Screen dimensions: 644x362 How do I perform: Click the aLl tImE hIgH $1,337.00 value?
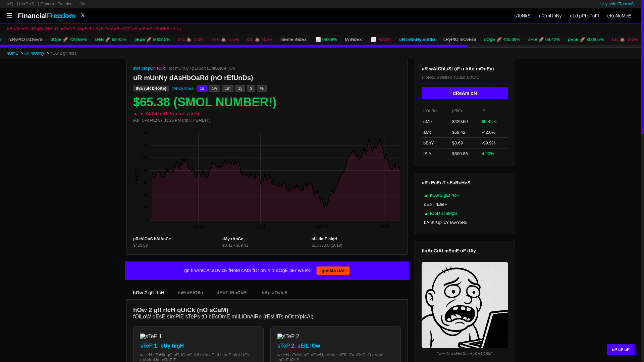[327, 245]
